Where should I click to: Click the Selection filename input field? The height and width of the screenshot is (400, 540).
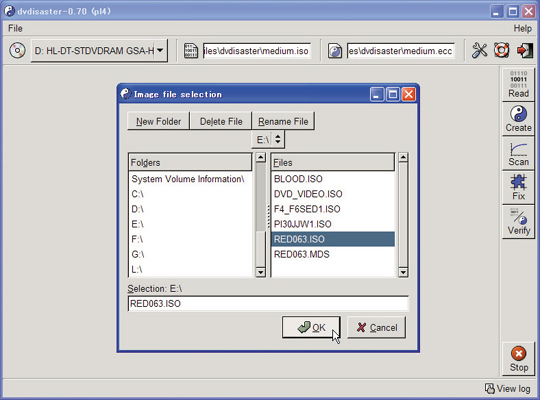[x=268, y=304]
